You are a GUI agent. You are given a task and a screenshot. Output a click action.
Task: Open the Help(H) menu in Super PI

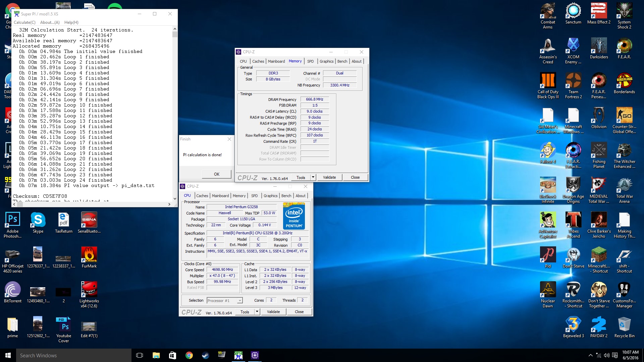[x=71, y=22]
